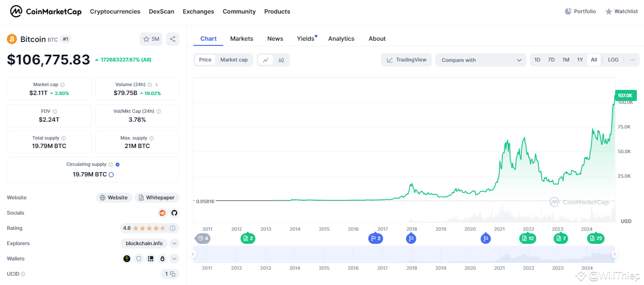Switch the chart to Market cap

(x=234, y=59)
